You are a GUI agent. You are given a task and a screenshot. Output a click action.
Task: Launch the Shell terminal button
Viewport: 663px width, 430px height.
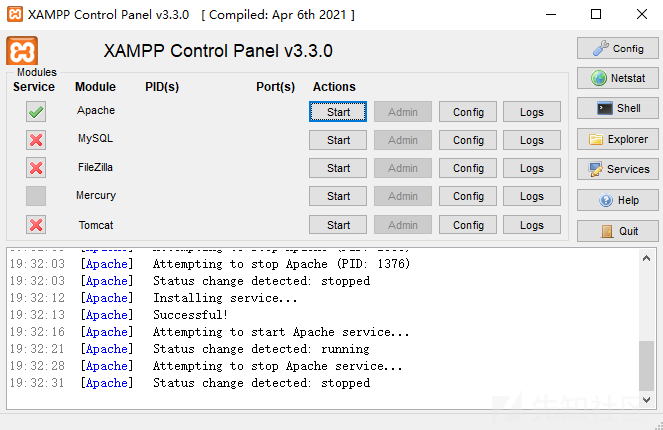(618, 108)
